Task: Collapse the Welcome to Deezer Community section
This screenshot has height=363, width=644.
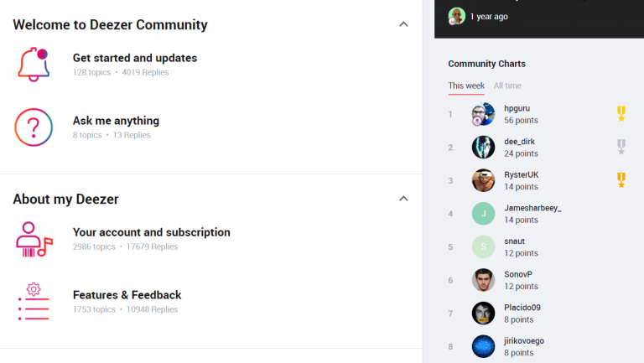Action: pyautogui.click(x=403, y=24)
